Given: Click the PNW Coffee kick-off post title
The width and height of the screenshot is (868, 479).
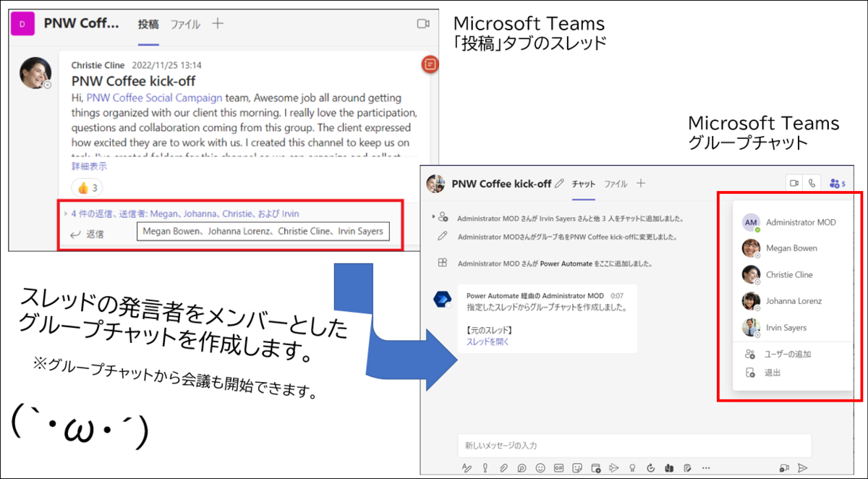Looking at the screenshot, I should [x=133, y=81].
